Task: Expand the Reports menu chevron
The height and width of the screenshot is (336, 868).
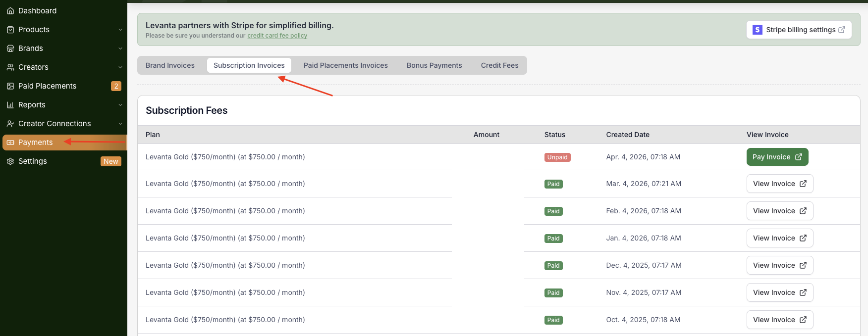Action: (120, 105)
